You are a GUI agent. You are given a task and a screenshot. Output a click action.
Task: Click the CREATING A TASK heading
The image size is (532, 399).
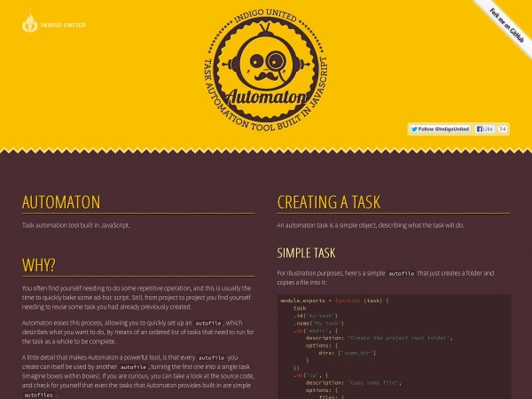click(x=329, y=202)
